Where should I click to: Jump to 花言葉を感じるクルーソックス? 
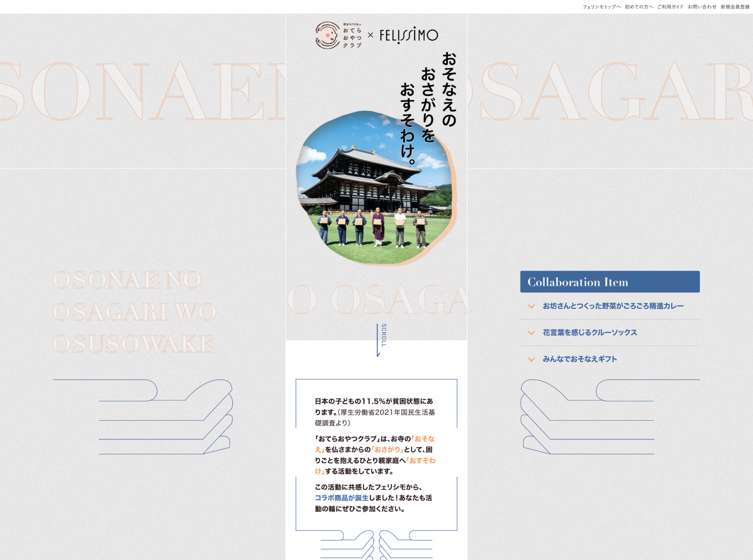click(x=590, y=332)
